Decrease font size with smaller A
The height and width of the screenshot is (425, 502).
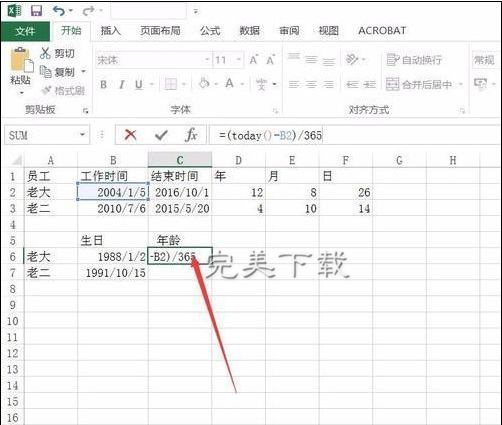(x=270, y=60)
